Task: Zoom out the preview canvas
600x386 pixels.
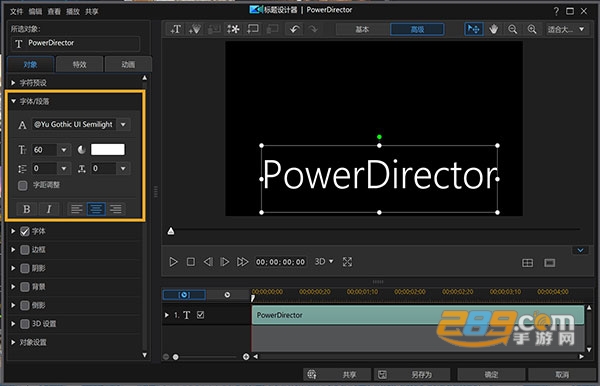Action: [512, 29]
